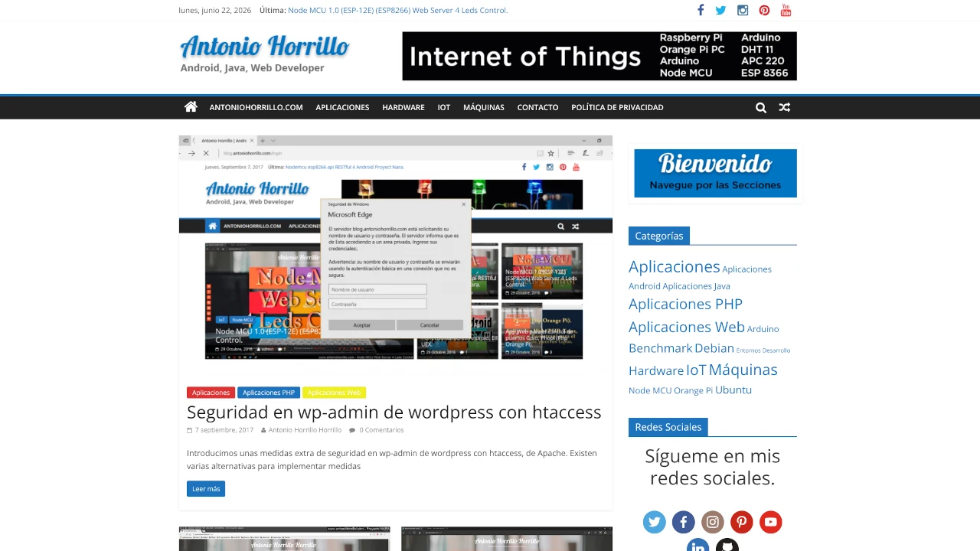Select the IoT tag in Categorías cloud

(x=696, y=370)
